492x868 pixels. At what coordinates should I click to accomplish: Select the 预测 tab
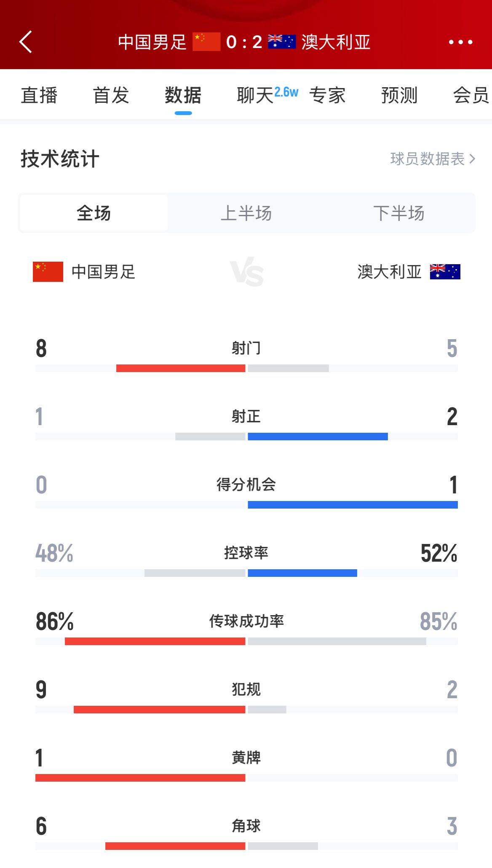(x=398, y=96)
